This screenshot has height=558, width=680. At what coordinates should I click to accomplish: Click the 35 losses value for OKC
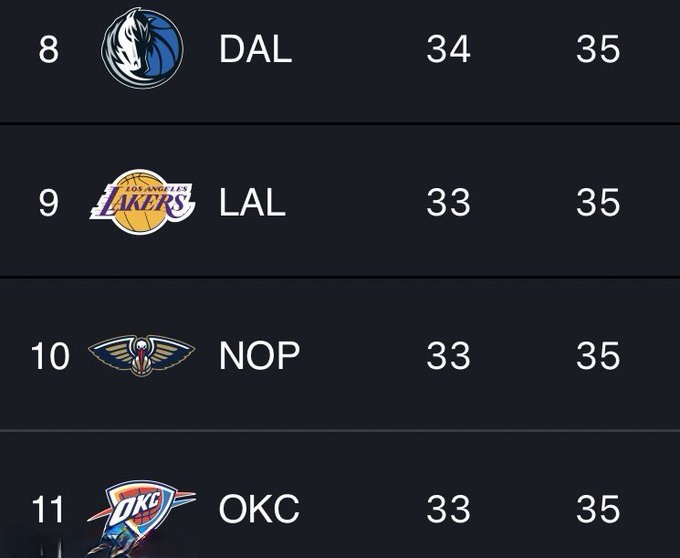[598, 510]
